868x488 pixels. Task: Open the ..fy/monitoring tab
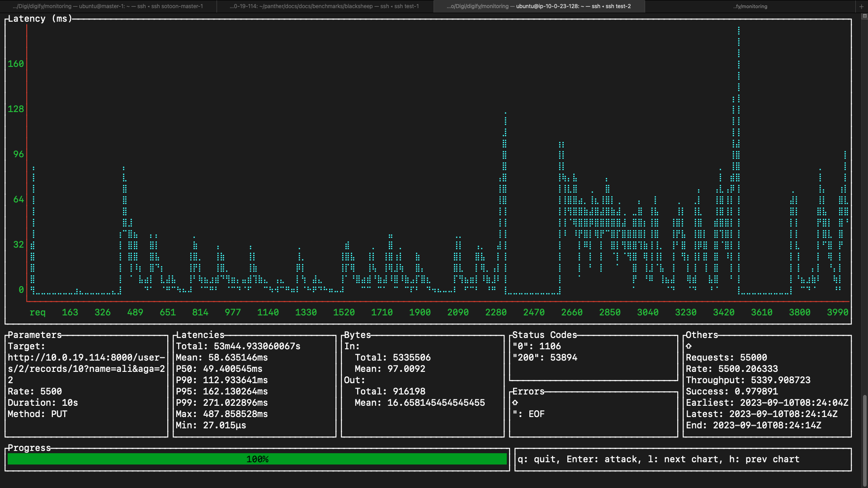750,6
